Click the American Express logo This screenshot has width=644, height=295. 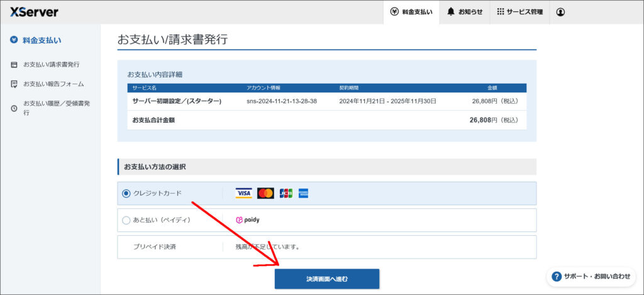303,193
